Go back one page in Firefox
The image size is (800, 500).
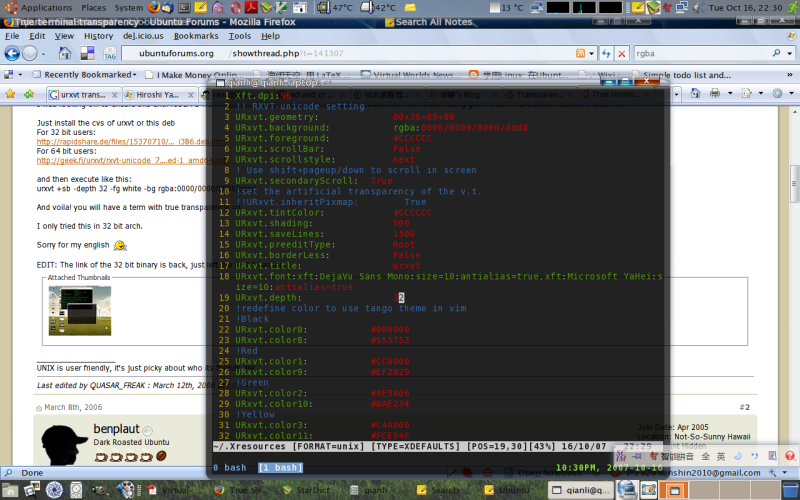pyautogui.click(x=12, y=53)
